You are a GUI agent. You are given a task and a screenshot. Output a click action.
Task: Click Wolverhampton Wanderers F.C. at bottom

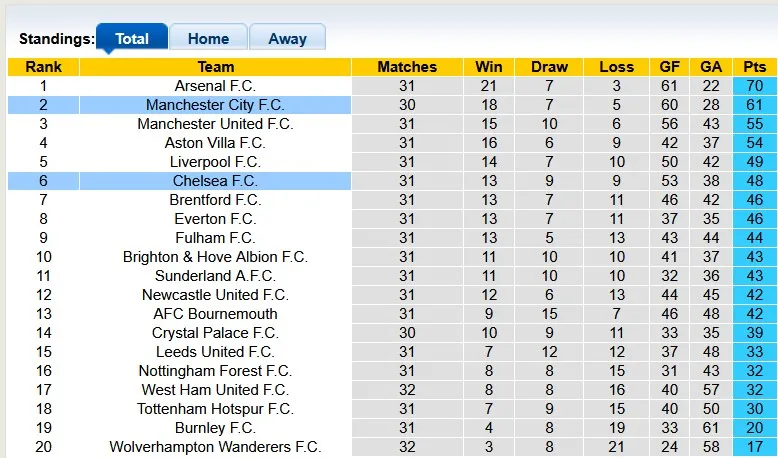coord(215,447)
